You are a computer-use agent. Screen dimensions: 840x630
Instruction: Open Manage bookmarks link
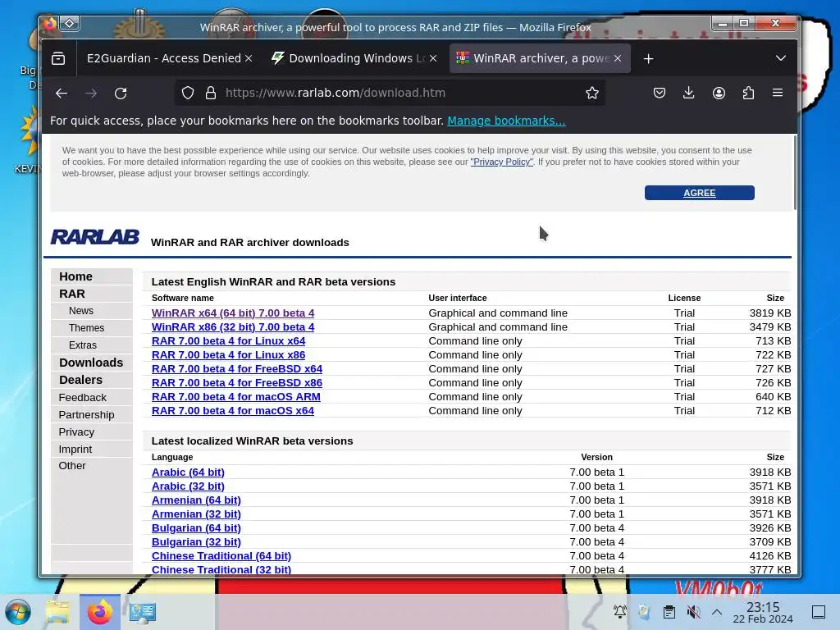(506, 121)
